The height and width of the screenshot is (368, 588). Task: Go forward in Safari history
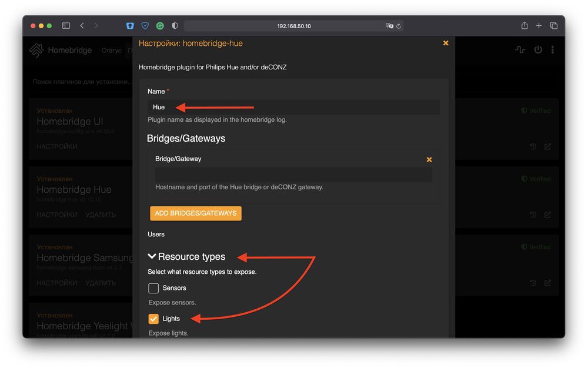pos(96,25)
